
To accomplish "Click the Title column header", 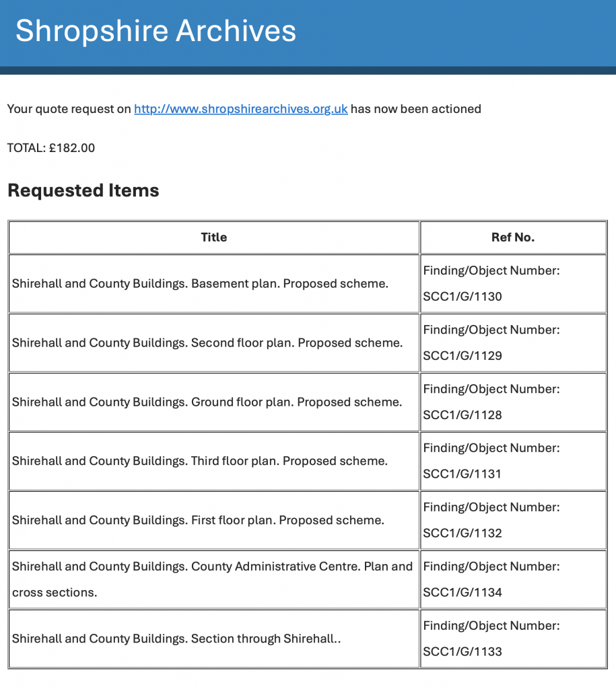I will pyautogui.click(x=213, y=238).
